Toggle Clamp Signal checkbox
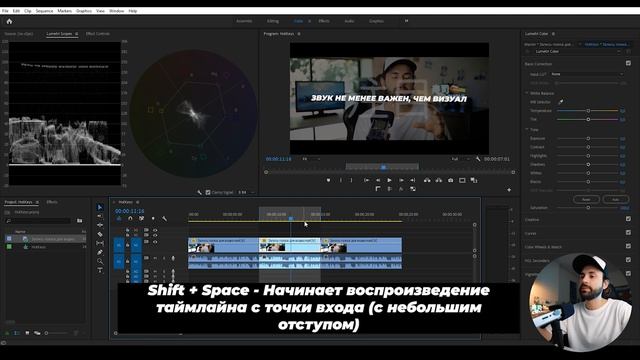Screen dimensions: 640x360 [208, 192]
